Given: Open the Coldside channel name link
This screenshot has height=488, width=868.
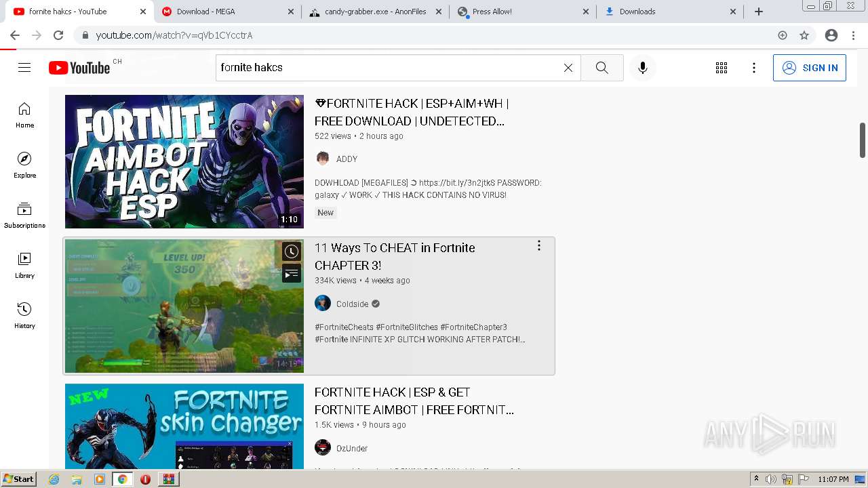Looking at the screenshot, I should (353, 304).
